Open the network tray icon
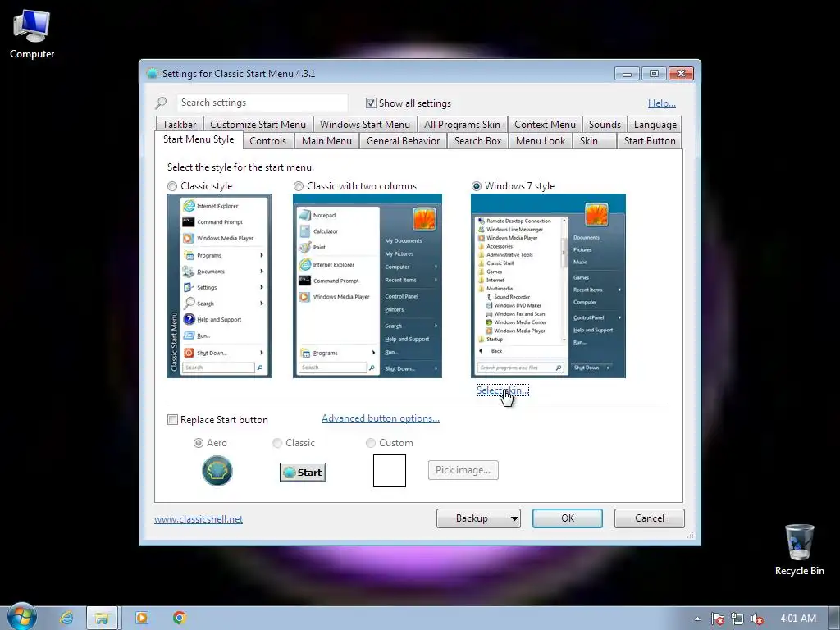The width and height of the screenshot is (840, 630). 737,619
